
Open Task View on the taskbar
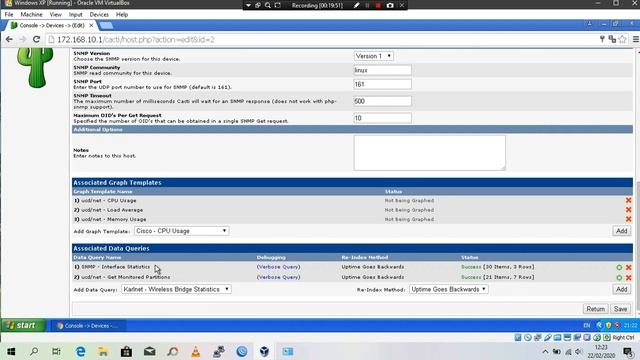(56, 351)
